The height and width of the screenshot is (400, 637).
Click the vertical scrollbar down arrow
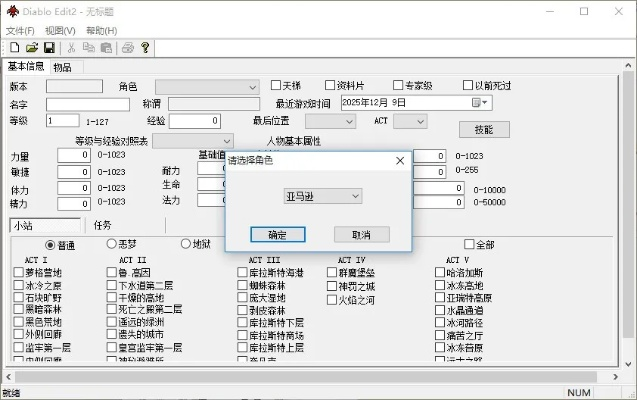(x=628, y=364)
